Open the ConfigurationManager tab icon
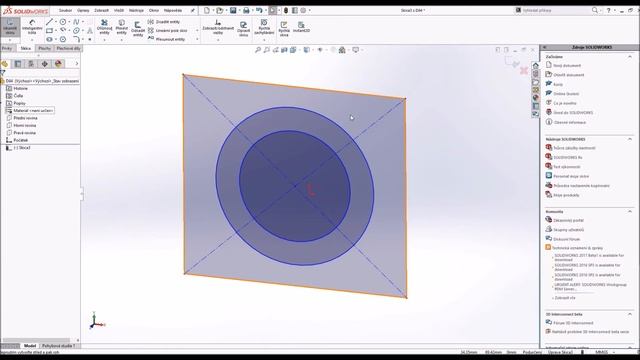Image resolution: width=640 pixels, height=360 pixels. [x=31, y=64]
